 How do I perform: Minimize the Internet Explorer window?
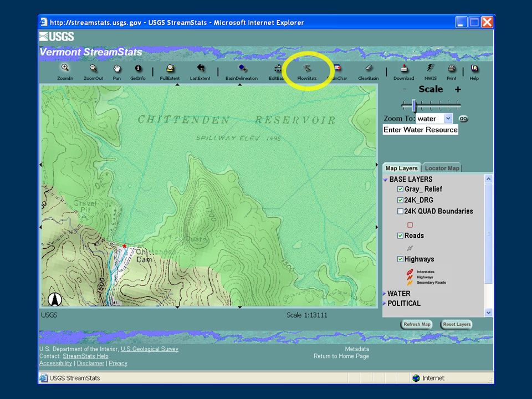pyautogui.click(x=461, y=22)
